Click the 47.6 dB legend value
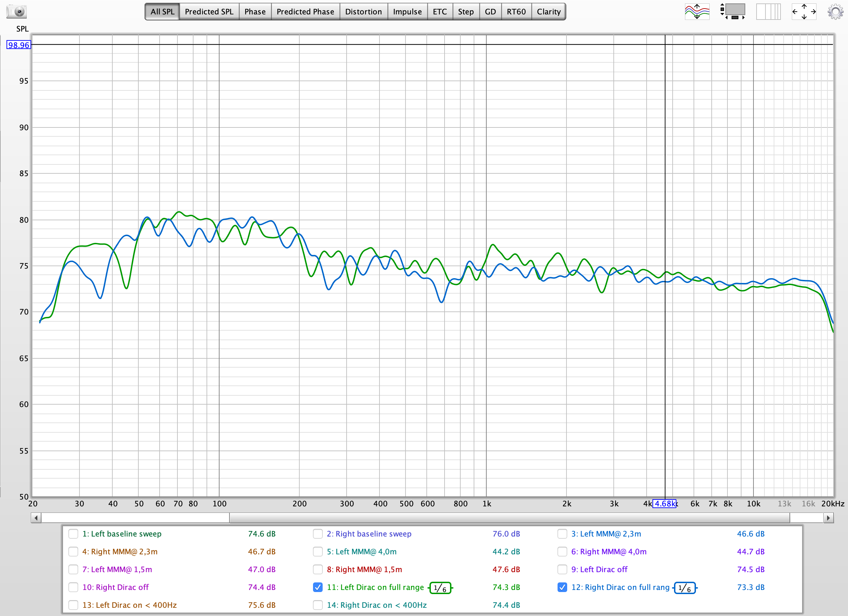 [506, 569]
